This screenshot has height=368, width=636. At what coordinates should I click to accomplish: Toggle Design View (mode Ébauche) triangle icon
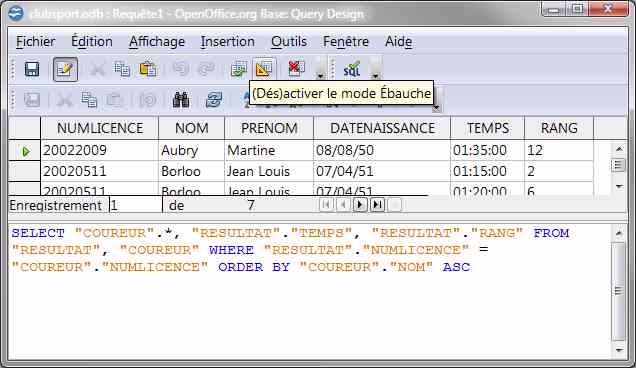(x=264, y=69)
